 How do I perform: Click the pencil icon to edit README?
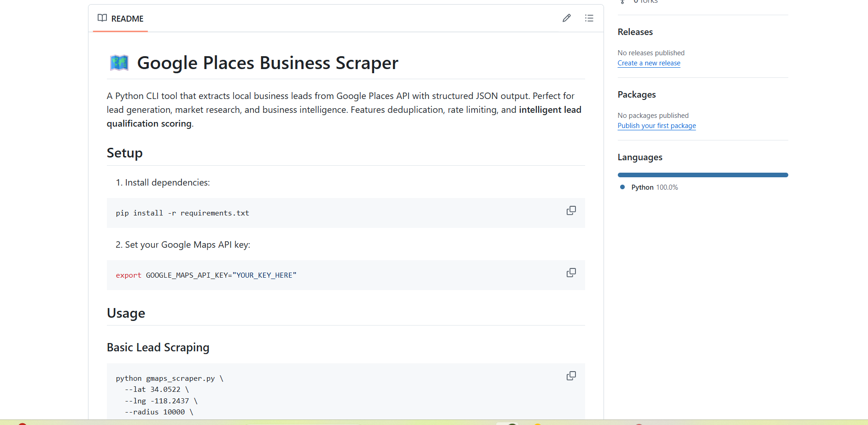[566, 18]
